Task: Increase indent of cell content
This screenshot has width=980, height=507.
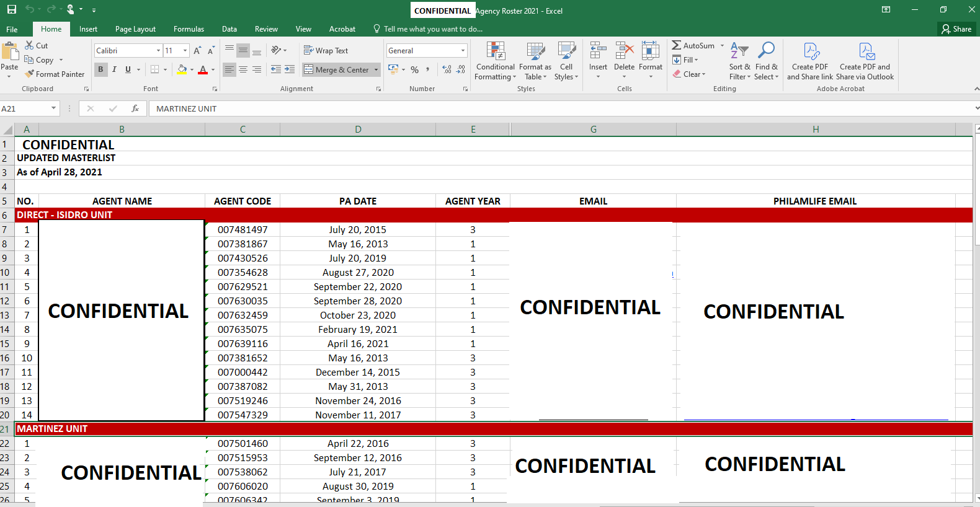Action: [x=290, y=69]
